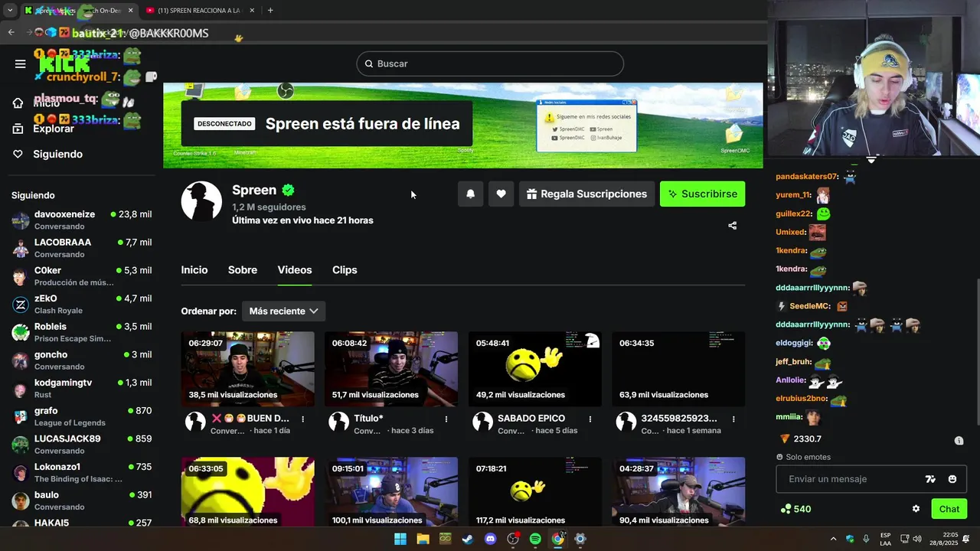Image resolution: width=980 pixels, height=551 pixels.
Task: Click the channel points 540 icon
Action: point(786,509)
